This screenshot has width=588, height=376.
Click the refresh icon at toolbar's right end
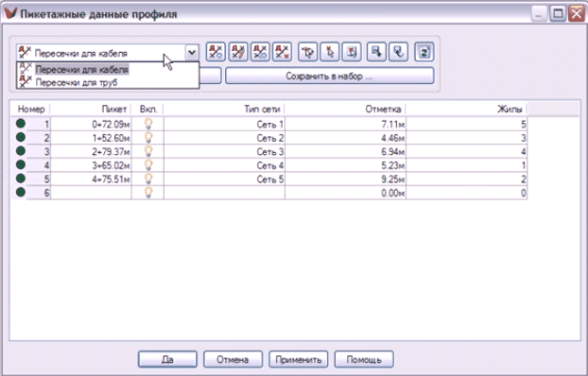[x=424, y=52]
